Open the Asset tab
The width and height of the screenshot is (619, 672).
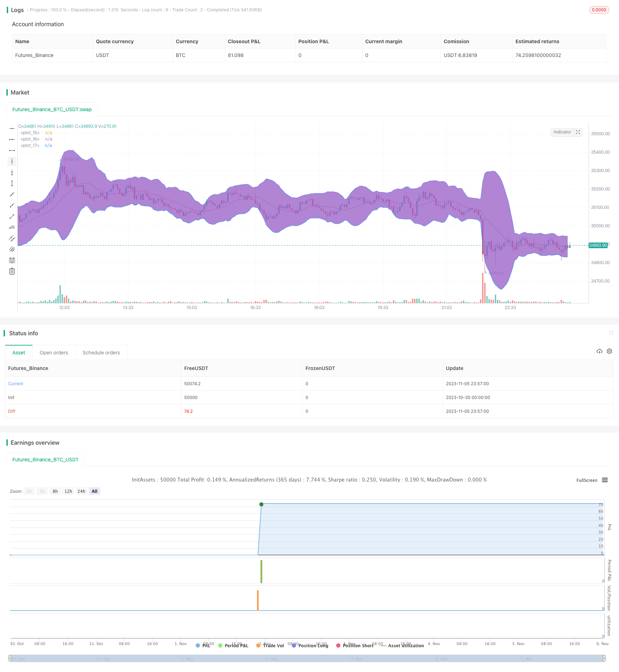coord(19,353)
